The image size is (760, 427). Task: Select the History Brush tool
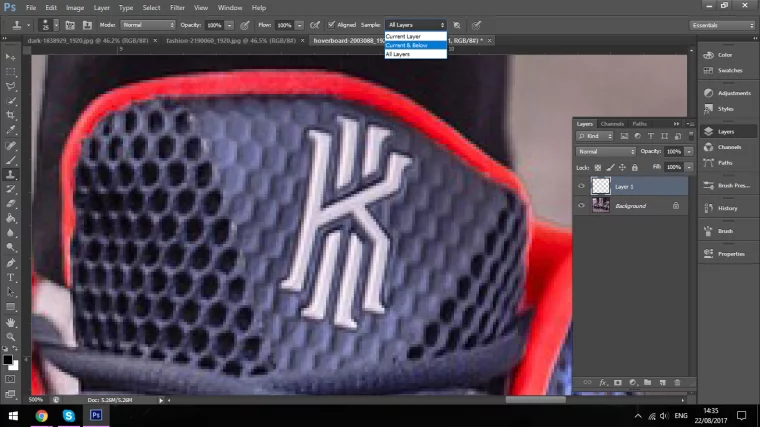pos(10,189)
